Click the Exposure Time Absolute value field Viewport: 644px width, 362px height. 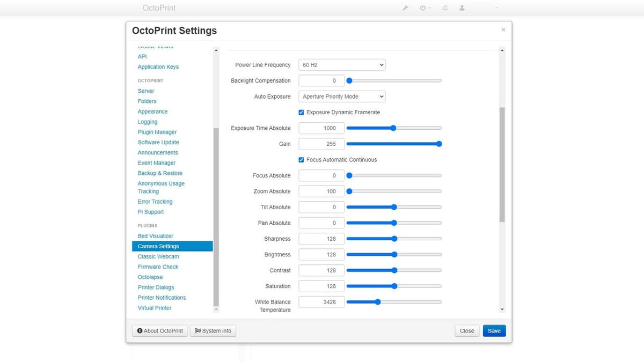[321, 128]
